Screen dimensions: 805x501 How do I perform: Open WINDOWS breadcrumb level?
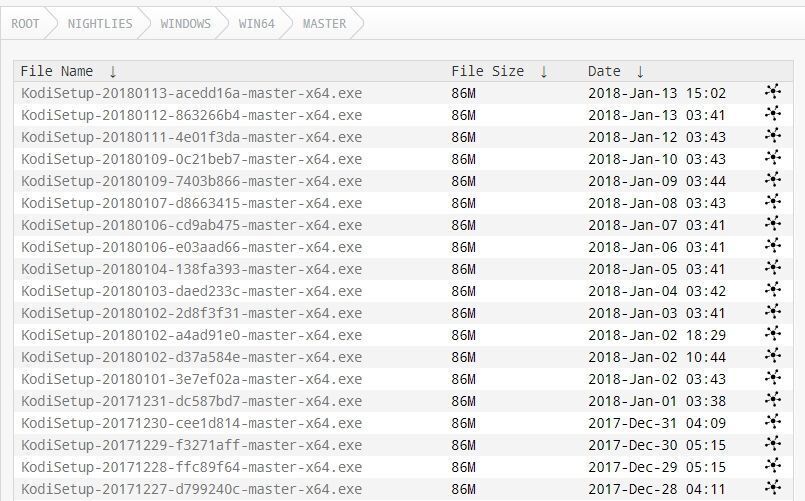click(186, 23)
